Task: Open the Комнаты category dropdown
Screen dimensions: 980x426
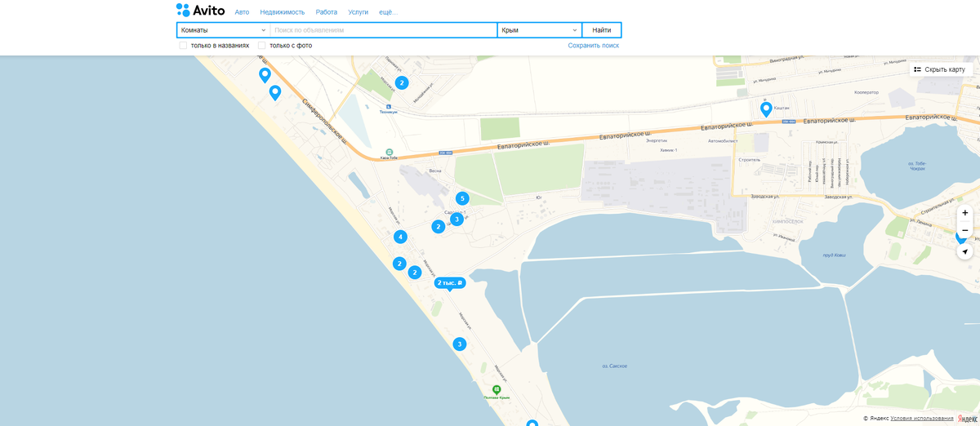Action: pyautogui.click(x=223, y=30)
